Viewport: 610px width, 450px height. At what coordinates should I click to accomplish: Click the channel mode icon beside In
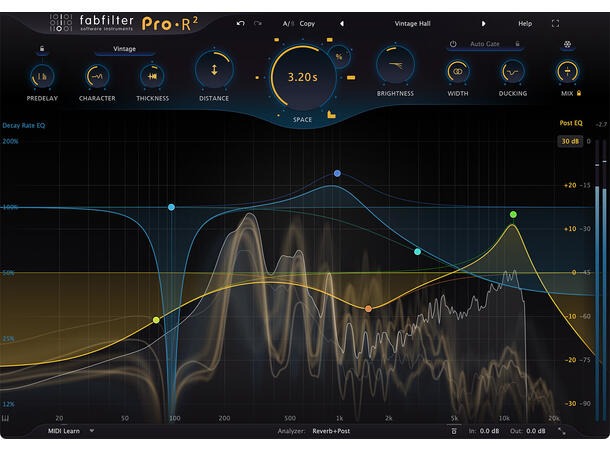[454, 431]
